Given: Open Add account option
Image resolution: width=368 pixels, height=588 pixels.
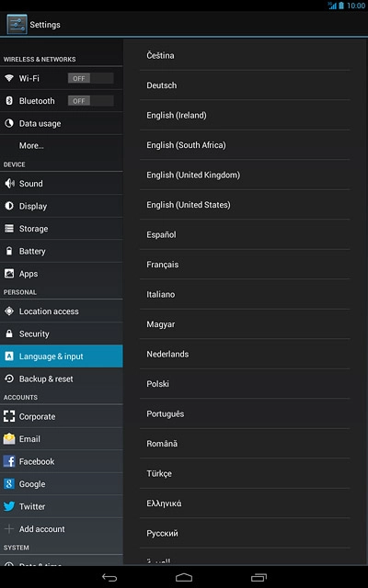Looking at the screenshot, I should pyautogui.click(x=62, y=529).
